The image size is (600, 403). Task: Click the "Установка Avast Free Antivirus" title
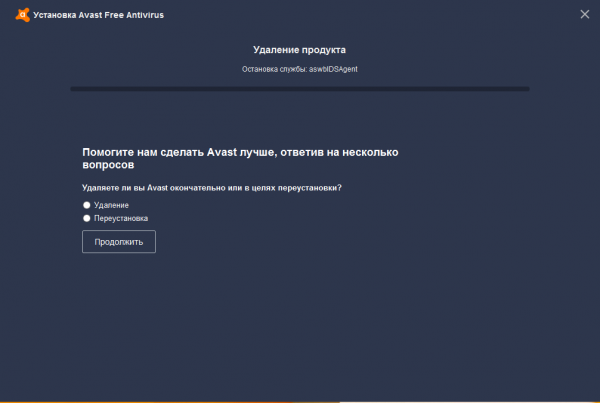(98, 15)
